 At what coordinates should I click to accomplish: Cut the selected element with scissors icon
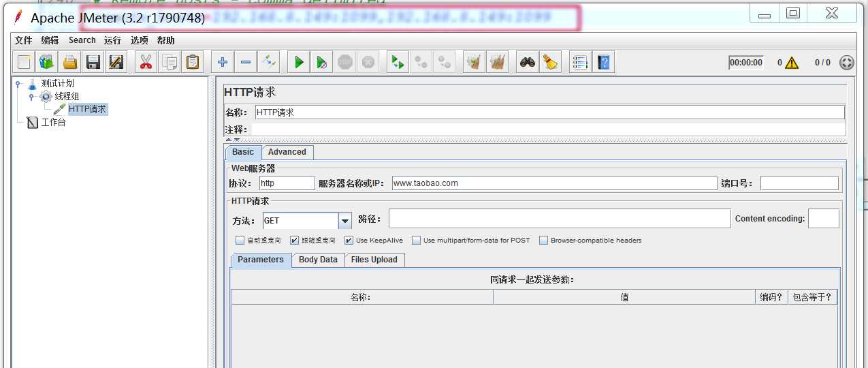[145, 63]
